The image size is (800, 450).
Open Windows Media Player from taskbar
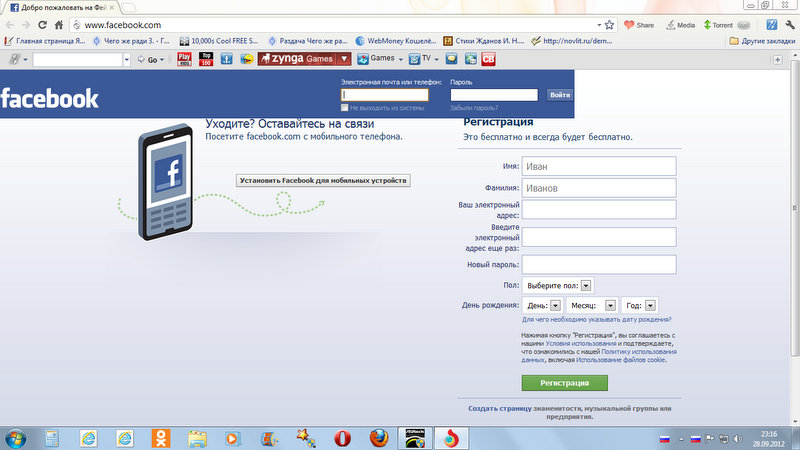[x=233, y=438]
